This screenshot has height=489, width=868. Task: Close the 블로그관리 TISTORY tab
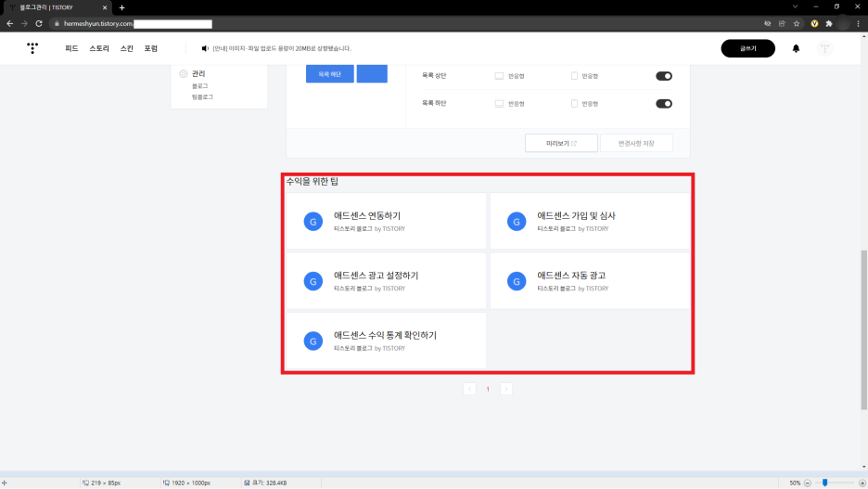[x=105, y=7]
